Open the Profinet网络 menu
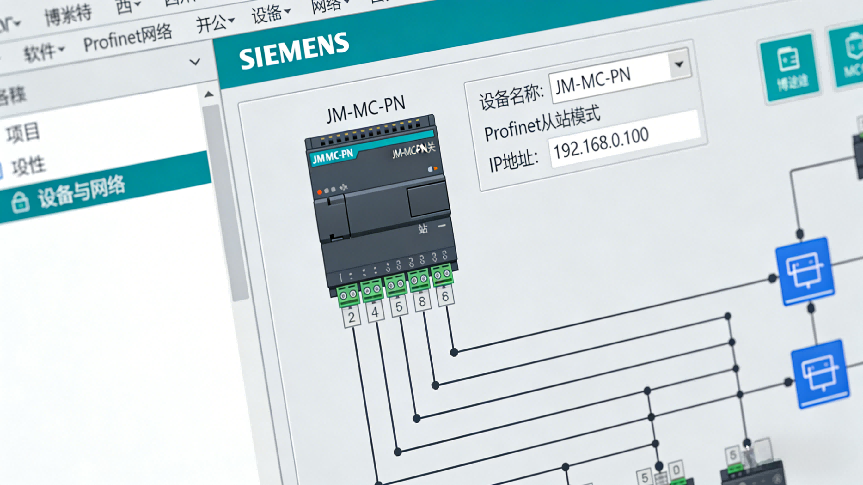The height and width of the screenshot is (485, 863). (x=128, y=37)
